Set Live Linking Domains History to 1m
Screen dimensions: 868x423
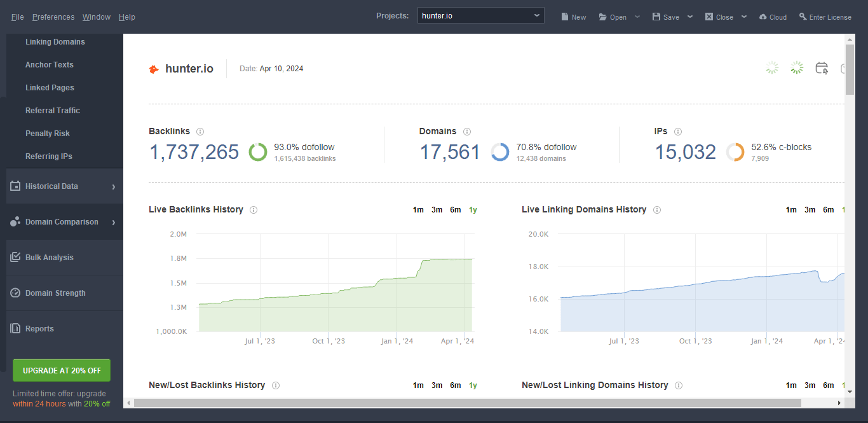coord(791,210)
